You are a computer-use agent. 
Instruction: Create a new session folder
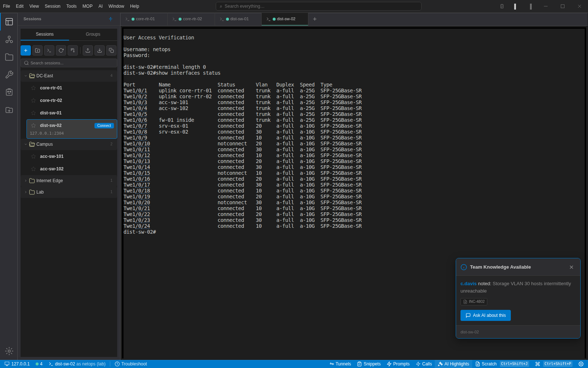click(x=37, y=50)
